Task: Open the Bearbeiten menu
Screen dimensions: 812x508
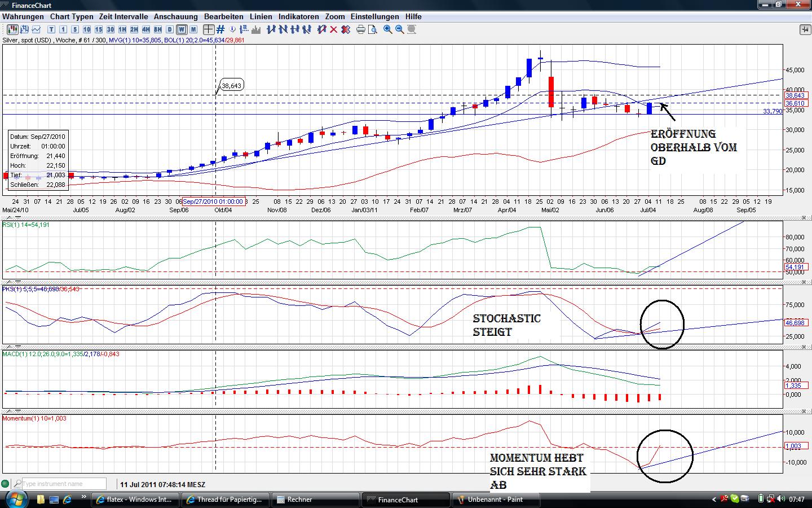Action: [x=224, y=17]
